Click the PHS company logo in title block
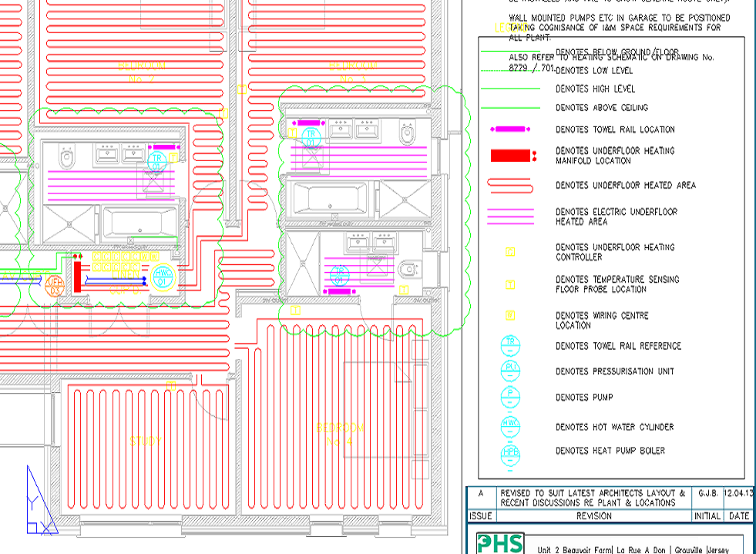This screenshot has width=756, height=554. click(499, 544)
